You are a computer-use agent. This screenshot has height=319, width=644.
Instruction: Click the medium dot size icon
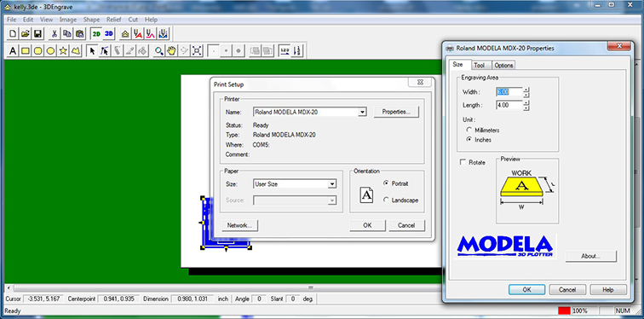[226, 51]
